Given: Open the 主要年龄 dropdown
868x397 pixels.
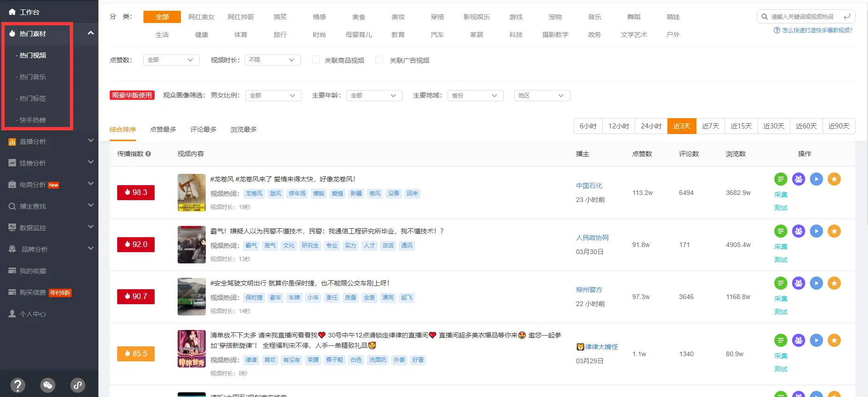Looking at the screenshot, I should 374,96.
